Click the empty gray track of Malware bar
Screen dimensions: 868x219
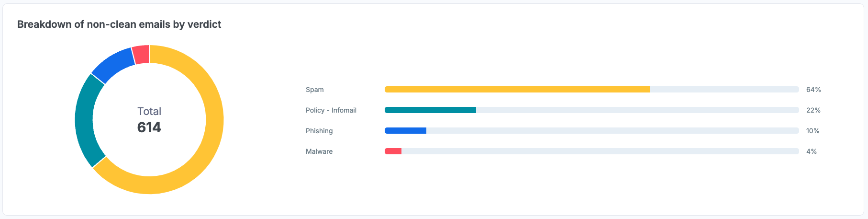598,151
